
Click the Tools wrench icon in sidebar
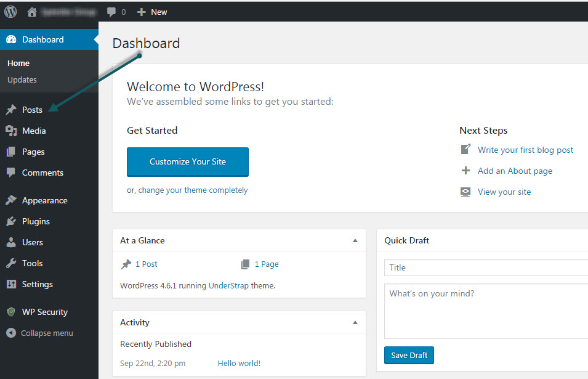(x=11, y=263)
